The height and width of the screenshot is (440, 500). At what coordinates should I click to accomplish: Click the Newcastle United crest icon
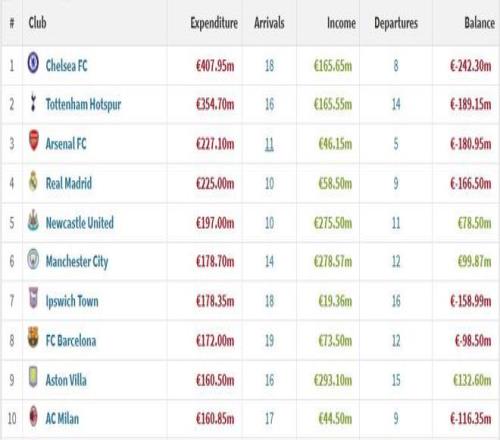click(33, 220)
